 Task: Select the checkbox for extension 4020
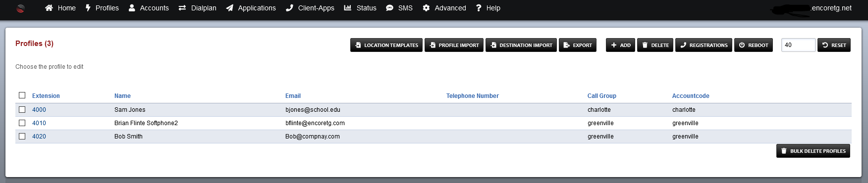[22, 136]
